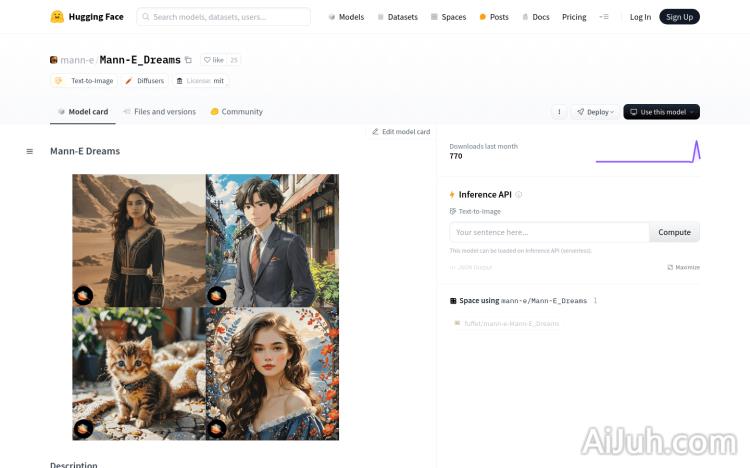Image resolution: width=750 pixels, height=468 pixels.
Task: Expand the navbar more-menu icon
Action: [603, 17]
